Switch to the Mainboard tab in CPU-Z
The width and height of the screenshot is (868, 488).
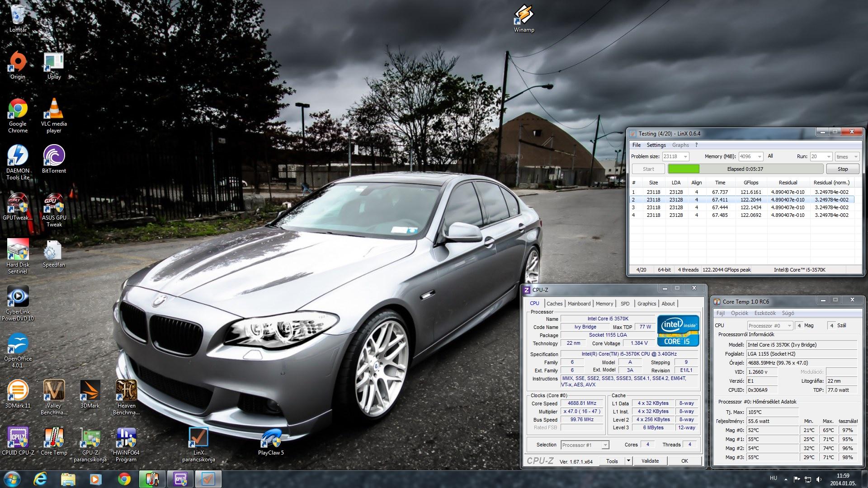[579, 304]
